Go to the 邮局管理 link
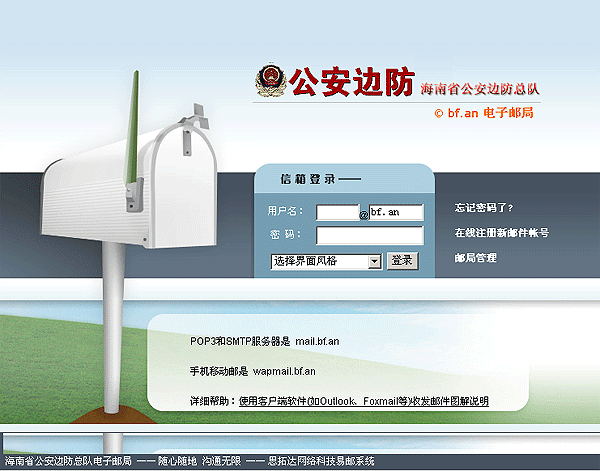This screenshot has height=471, width=600. point(475,258)
